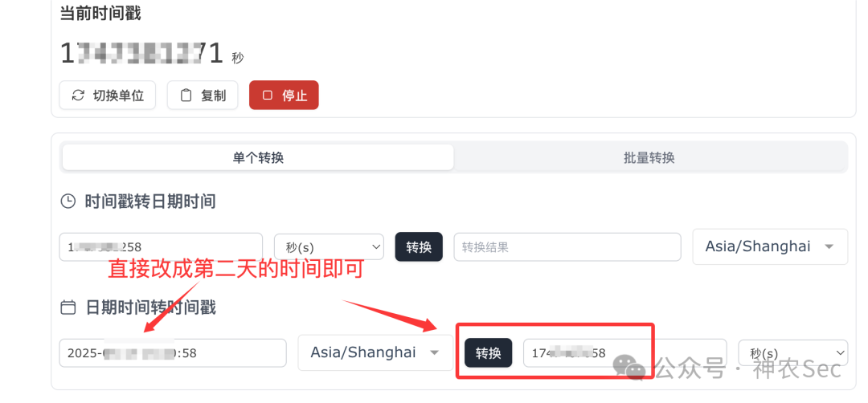Switch to the 批量转换 tab
Screen dimensions: 868x403
pyautogui.click(x=649, y=157)
